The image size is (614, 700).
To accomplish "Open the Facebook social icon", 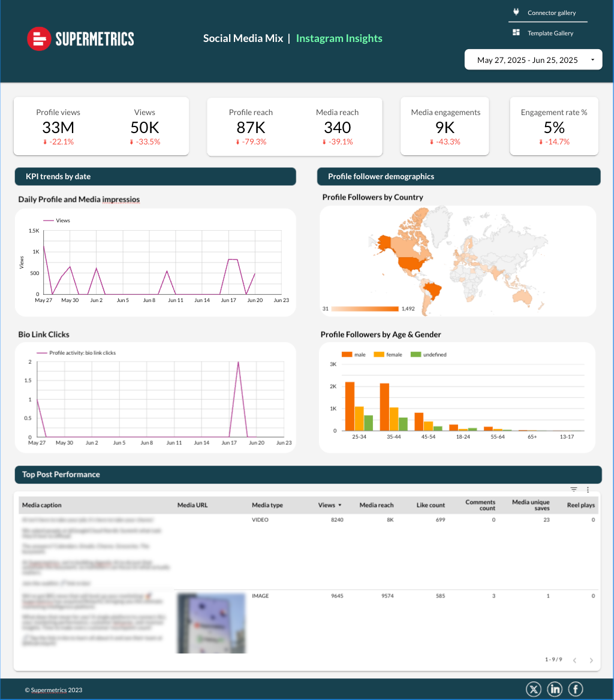I will [x=575, y=689].
